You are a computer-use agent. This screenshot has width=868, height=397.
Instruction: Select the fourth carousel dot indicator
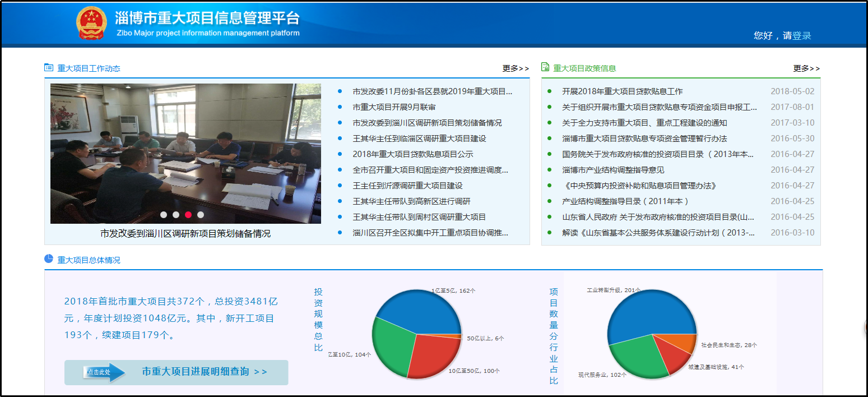tap(201, 214)
